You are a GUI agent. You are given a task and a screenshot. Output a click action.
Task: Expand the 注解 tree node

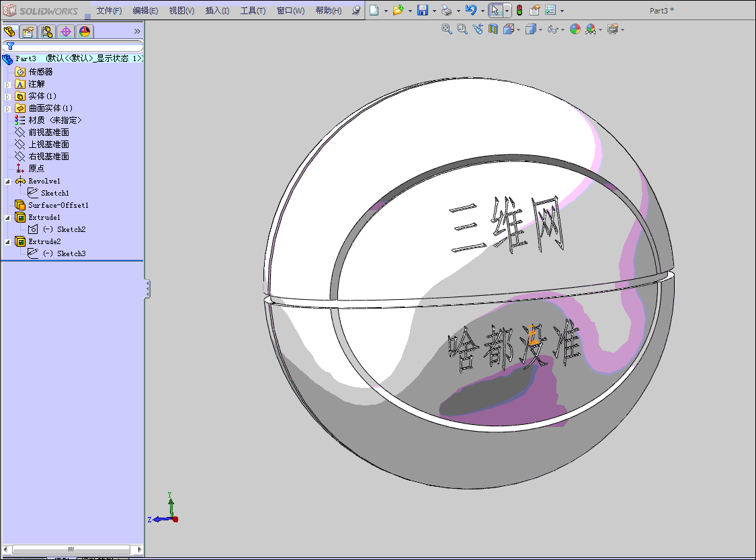7,85
